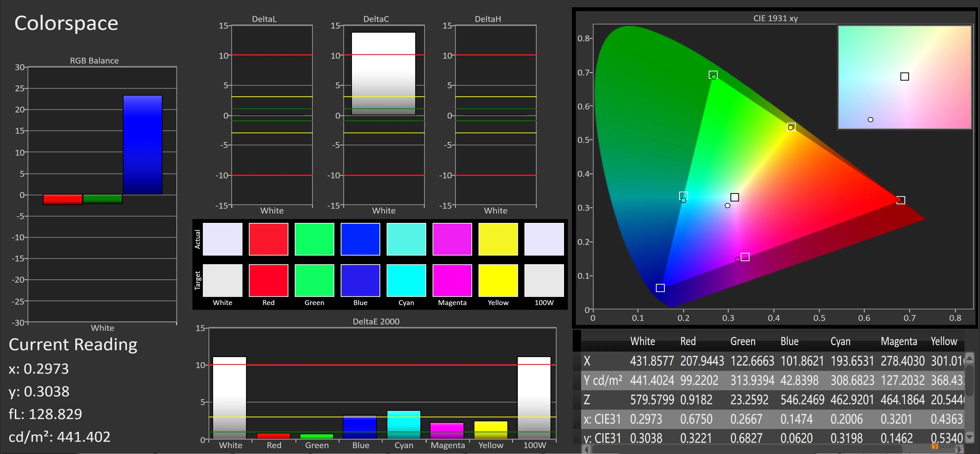Pick the Actual Magenta color swatch

point(452,239)
